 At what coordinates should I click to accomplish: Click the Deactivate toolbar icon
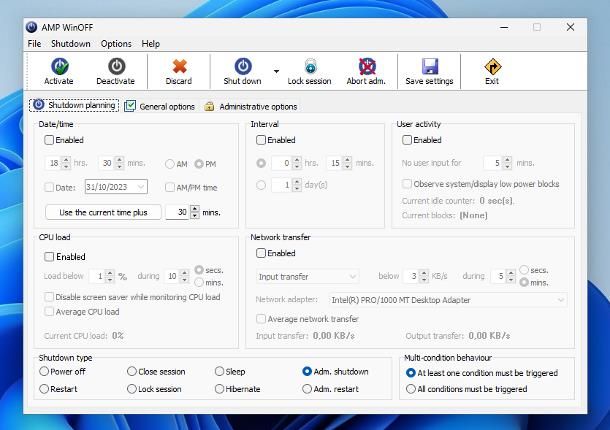click(116, 67)
